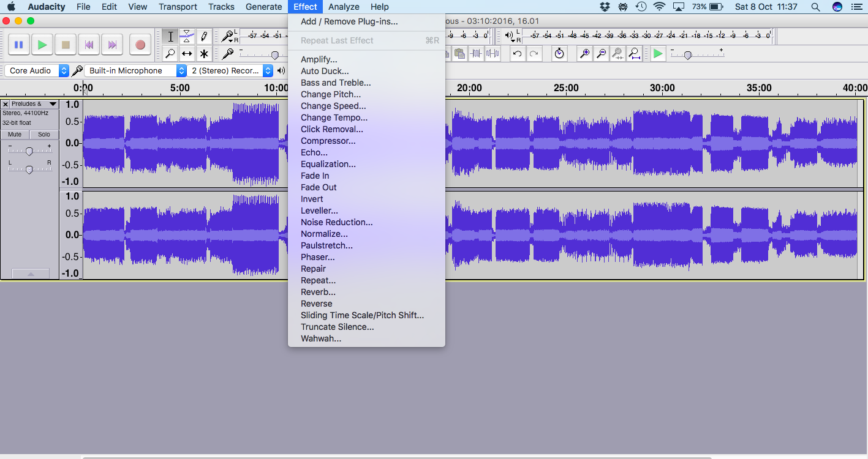Open the Help menu
This screenshot has height=459, width=868.
click(x=379, y=7)
